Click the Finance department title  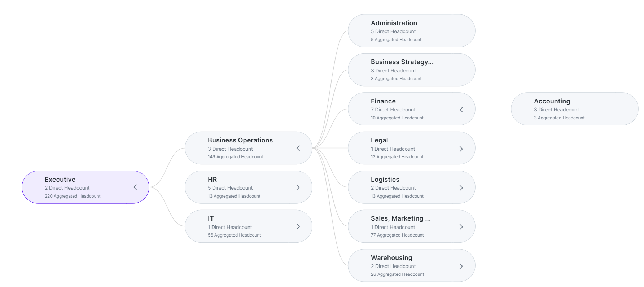tap(383, 101)
